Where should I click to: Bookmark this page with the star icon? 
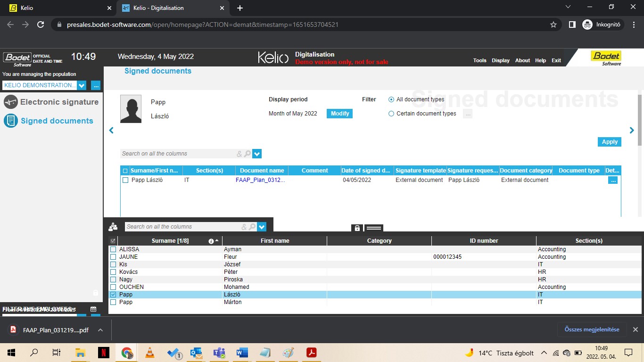[553, 25]
